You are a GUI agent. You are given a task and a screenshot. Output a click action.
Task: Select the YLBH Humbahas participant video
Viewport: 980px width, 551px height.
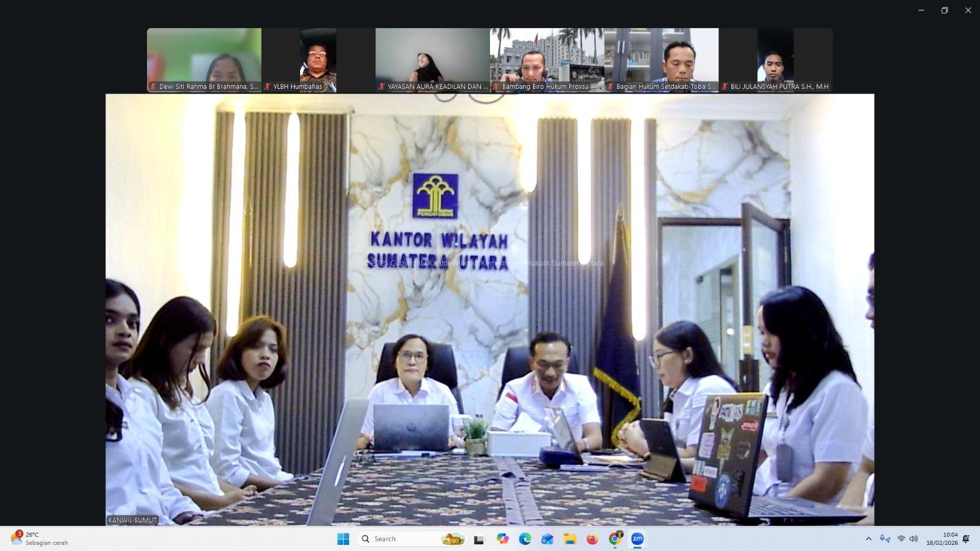click(x=318, y=59)
